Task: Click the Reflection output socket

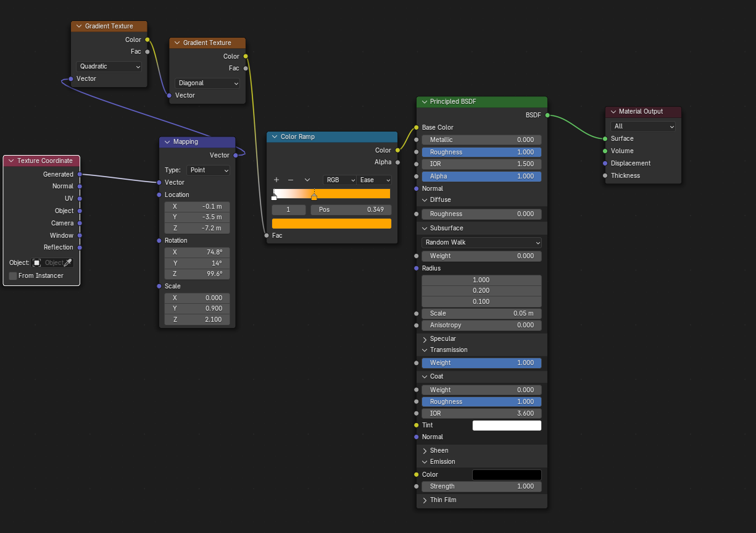Action: pyautogui.click(x=80, y=247)
